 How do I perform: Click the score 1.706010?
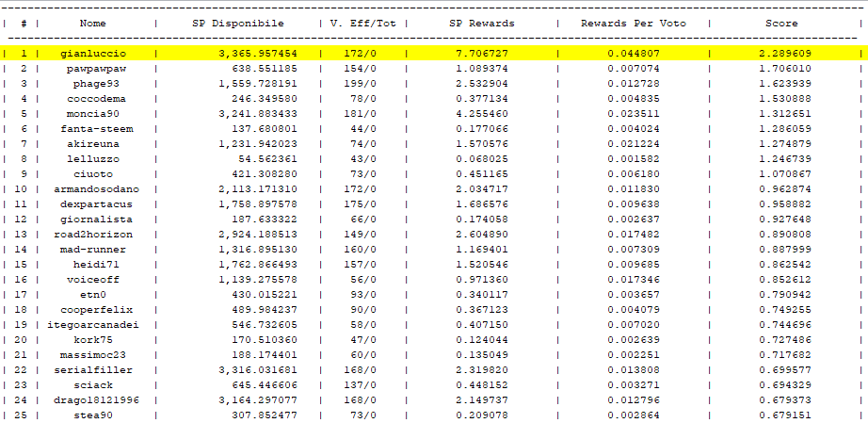(785, 69)
